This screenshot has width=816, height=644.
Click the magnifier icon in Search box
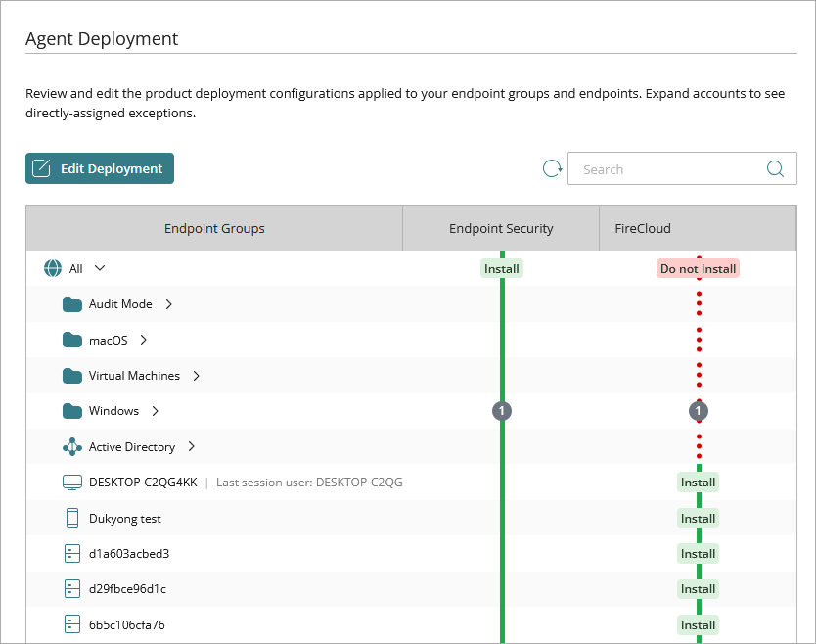(x=775, y=168)
